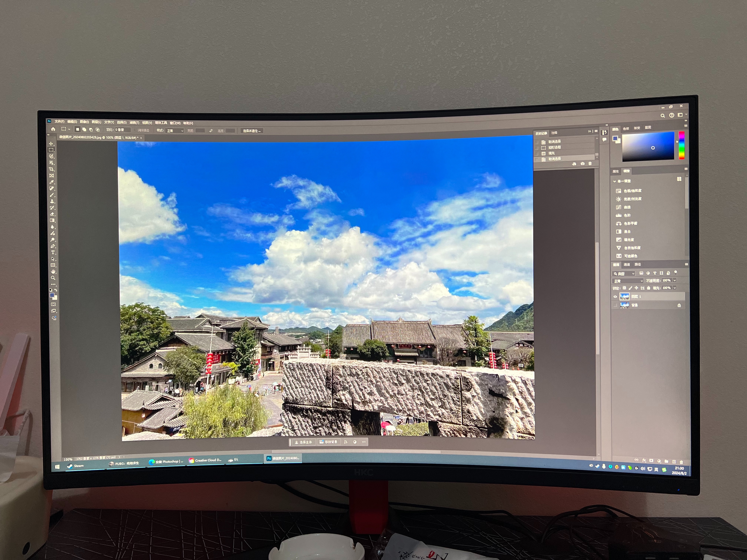
Task: Select the Zoom magnifier tool
Action: click(x=53, y=278)
